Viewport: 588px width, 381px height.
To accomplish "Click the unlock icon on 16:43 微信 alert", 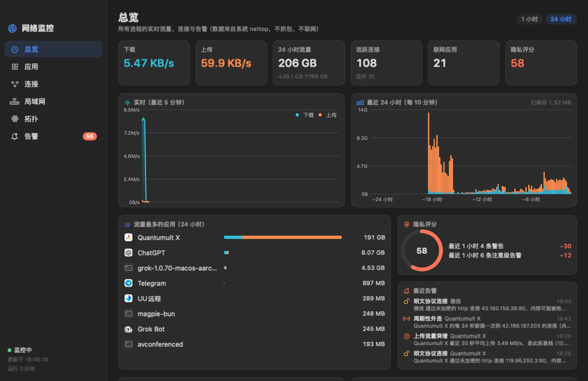I will pos(407,301).
